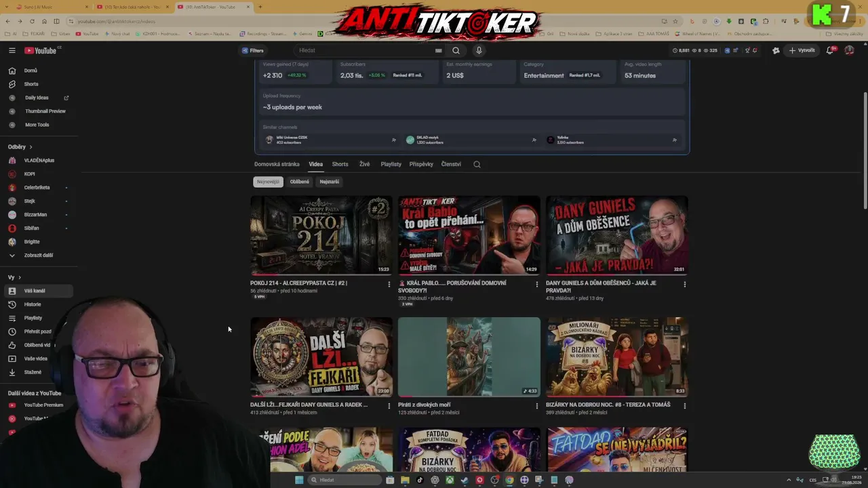Open the Král Pablo video thumbnail
Image resolution: width=868 pixels, height=488 pixels.
469,235
